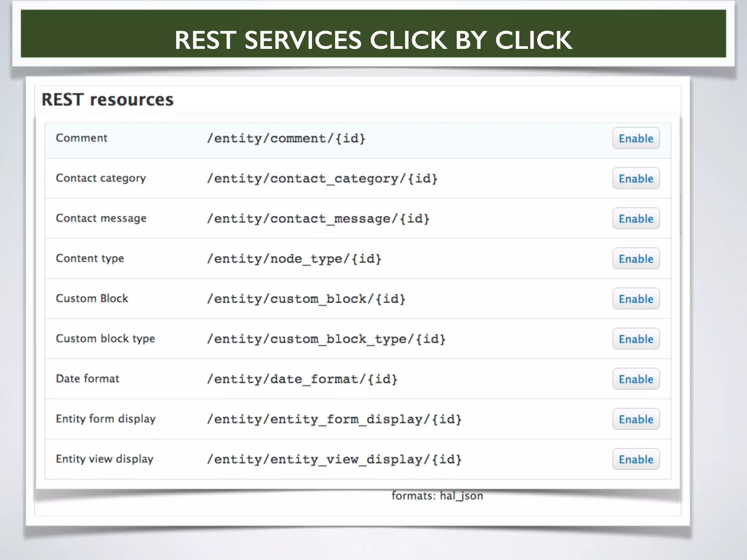Enable the Contact message resource

(636, 218)
